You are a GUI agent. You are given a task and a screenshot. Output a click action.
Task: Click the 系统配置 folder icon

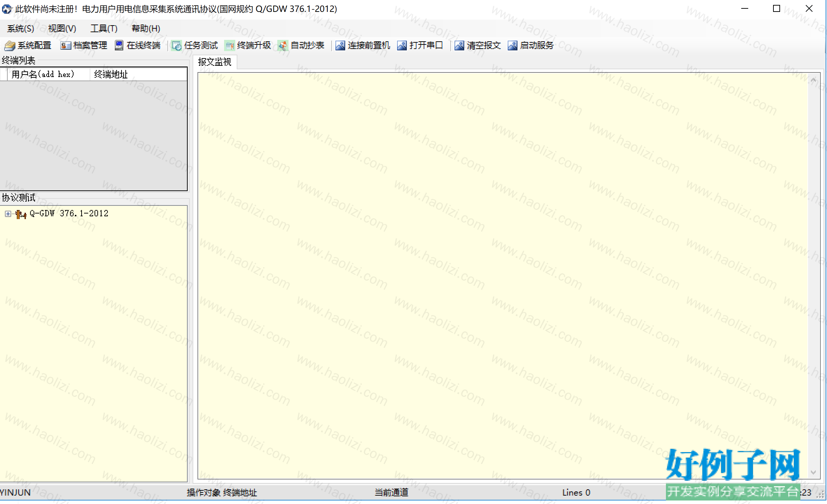pyautogui.click(x=9, y=45)
